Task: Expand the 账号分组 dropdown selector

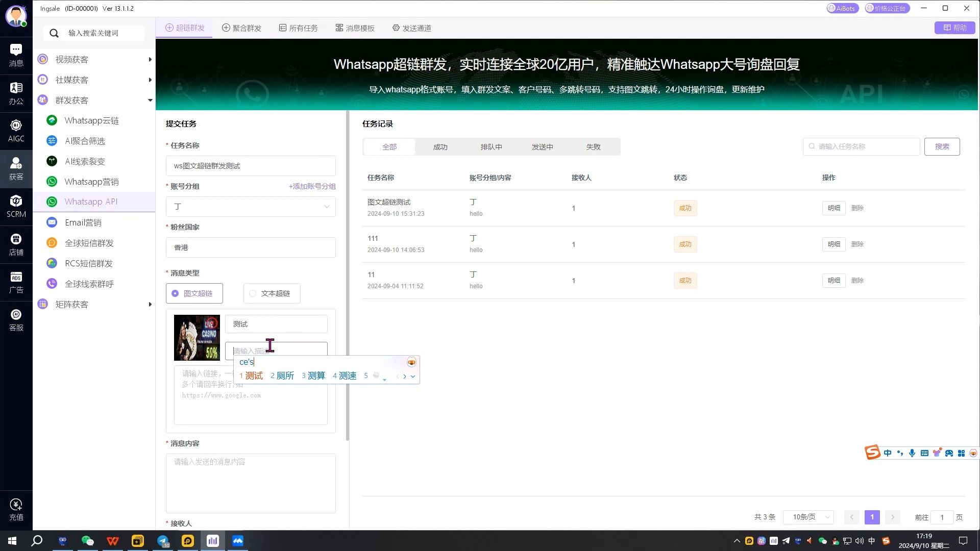Action: (252, 207)
